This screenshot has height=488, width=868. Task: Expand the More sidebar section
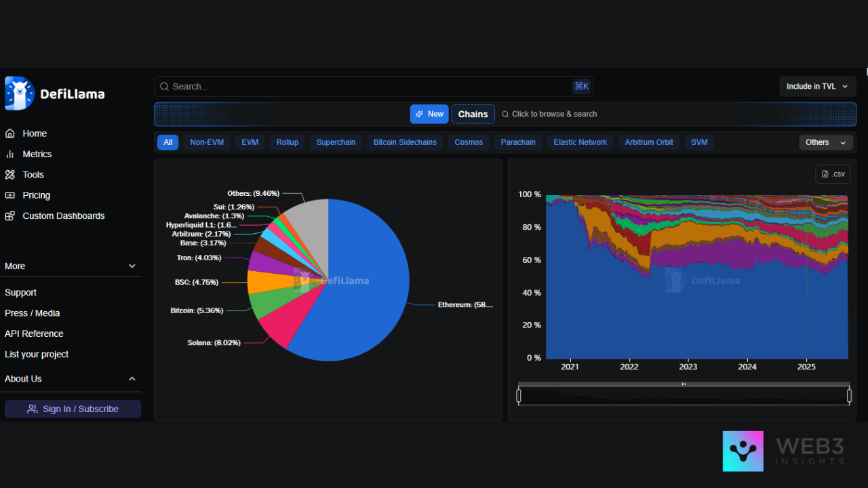click(x=132, y=266)
